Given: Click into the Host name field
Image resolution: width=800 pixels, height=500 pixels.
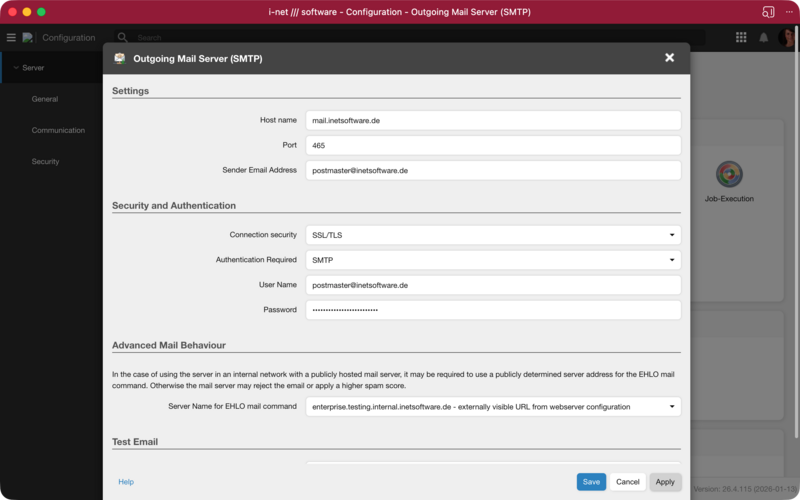Looking at the screenshot, I should (x=493, y=120).
